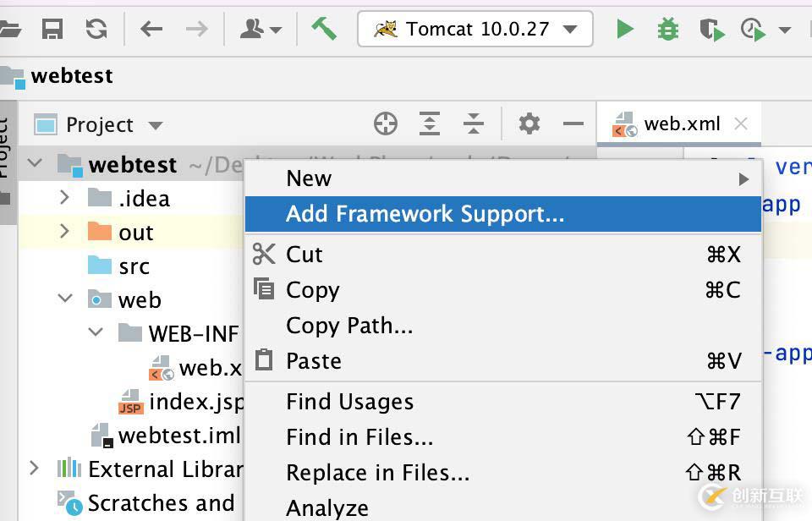
Task: Select the webtest root project row
Action: point(130,164)
